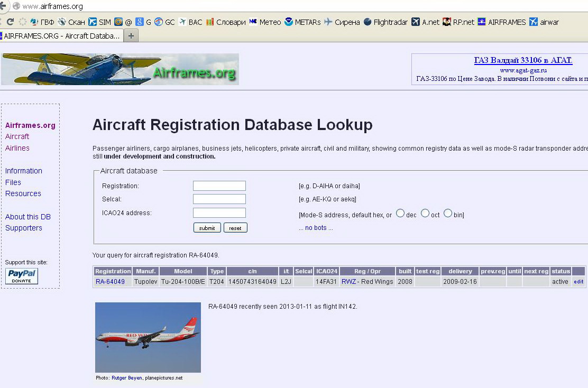
Task: Click the submit button
Action: coord(207,228)
